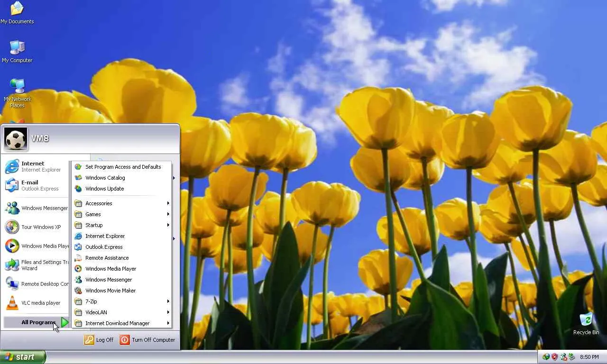Choose Windows Messenger in the programs list

(121, 280)
